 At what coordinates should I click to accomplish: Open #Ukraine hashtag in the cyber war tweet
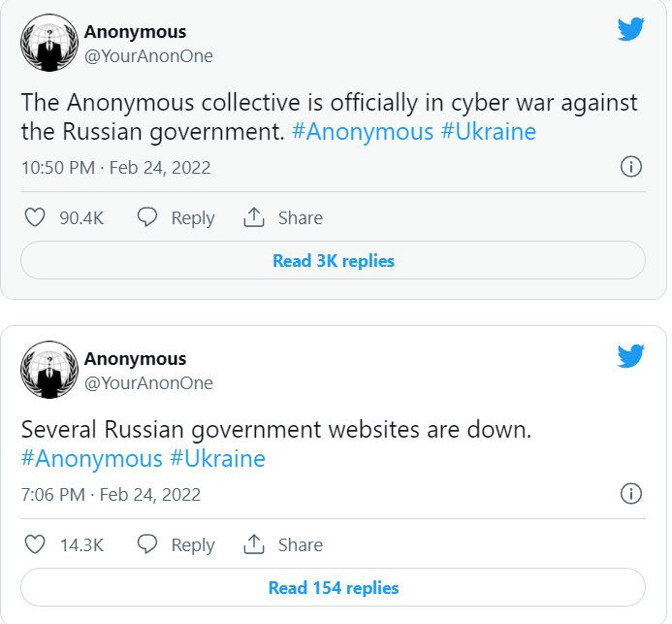coord(488,131)
